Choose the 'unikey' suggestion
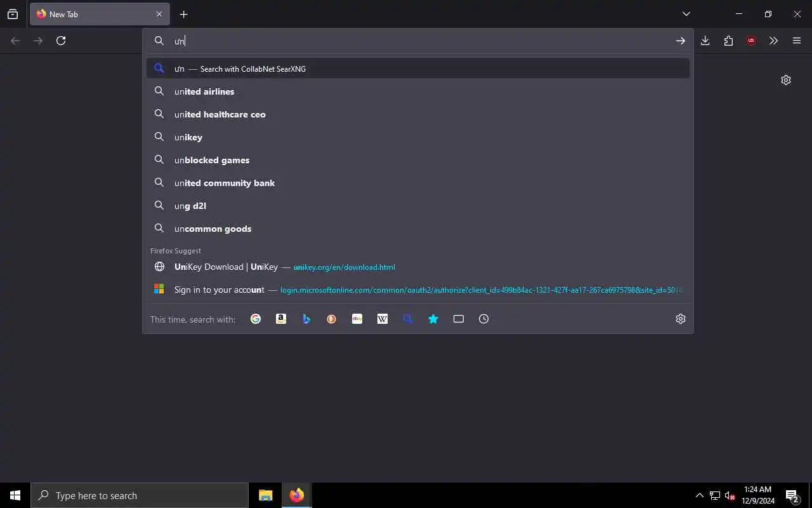 [x=418, y=137]
